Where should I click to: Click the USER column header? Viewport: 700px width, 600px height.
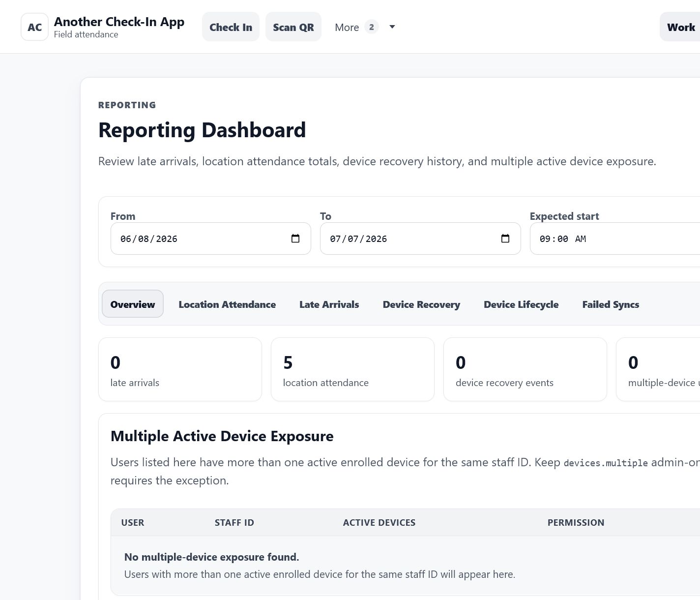133,522
